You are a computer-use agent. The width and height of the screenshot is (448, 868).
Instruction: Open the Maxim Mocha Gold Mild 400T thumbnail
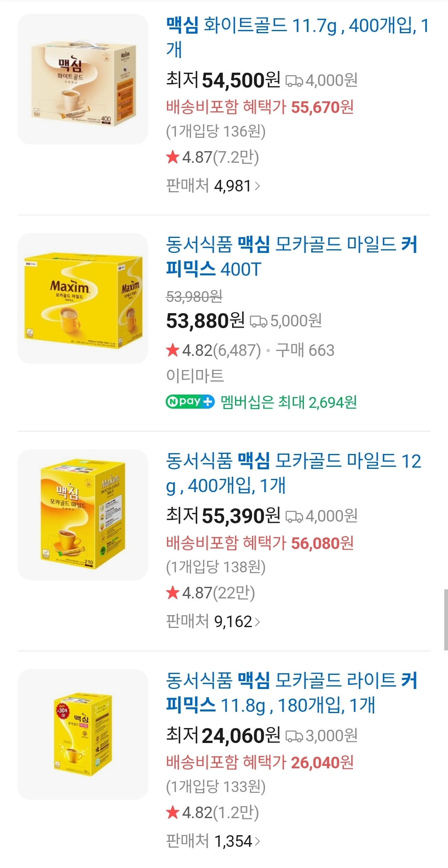pos(83,298)
